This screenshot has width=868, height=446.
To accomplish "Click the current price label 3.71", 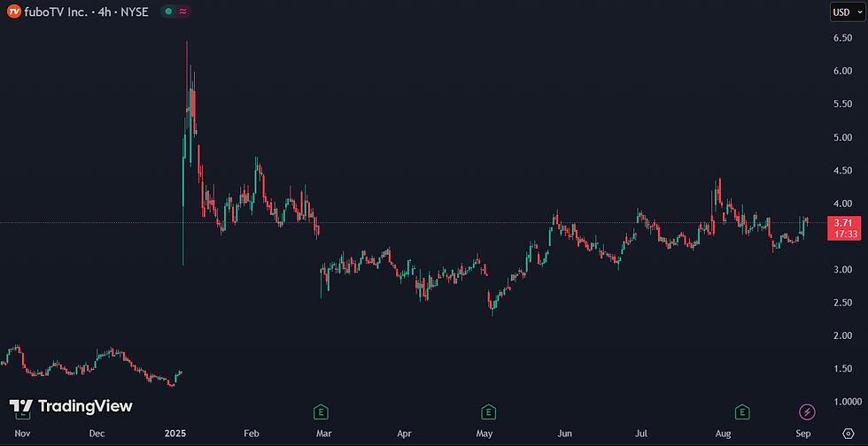I will pos(845,222).
